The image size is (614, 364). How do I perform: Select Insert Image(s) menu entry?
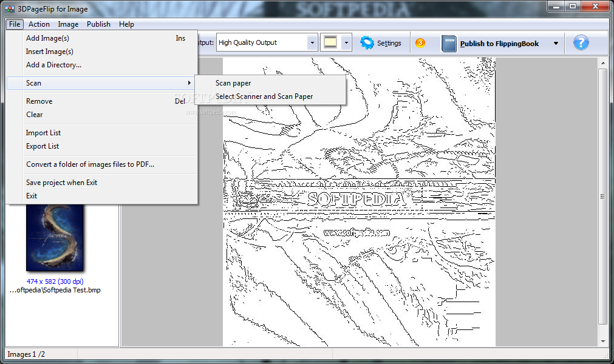click(x=102, y=52)
